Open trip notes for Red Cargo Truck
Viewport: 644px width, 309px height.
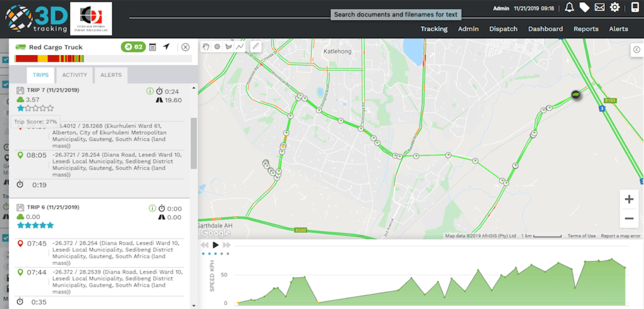[x=153, y=47]
